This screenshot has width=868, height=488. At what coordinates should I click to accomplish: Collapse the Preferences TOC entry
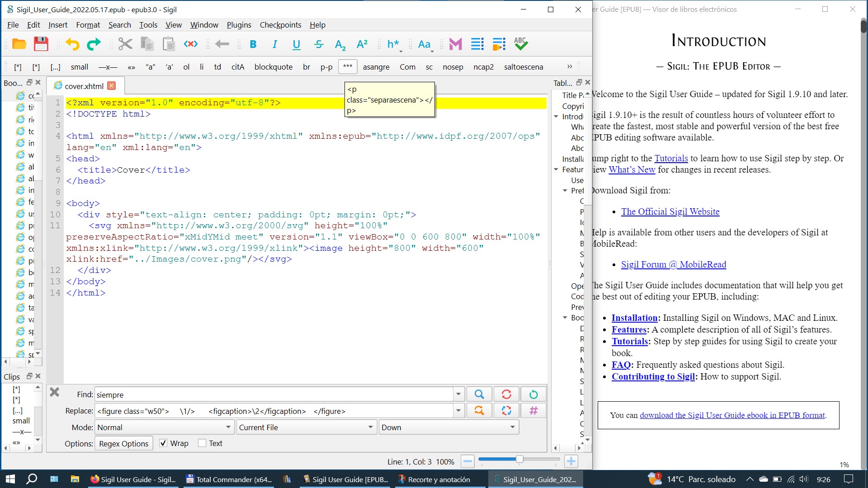coord(565,191)
